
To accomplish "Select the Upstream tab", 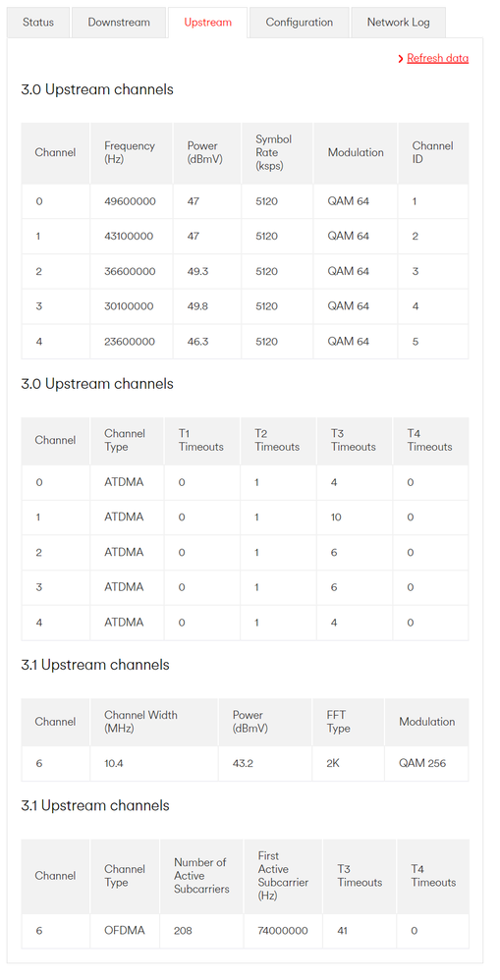I will point(207,23).
